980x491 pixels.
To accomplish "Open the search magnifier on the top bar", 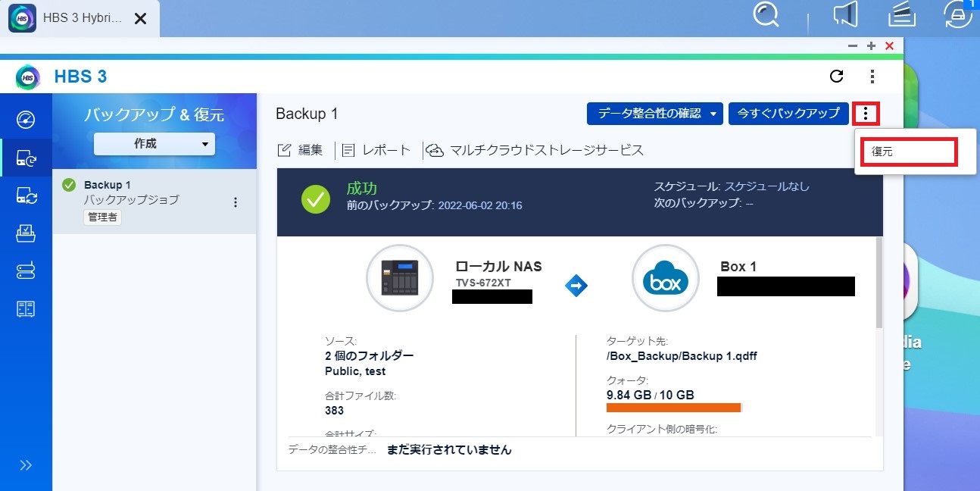I will click(x=767, y=15).
